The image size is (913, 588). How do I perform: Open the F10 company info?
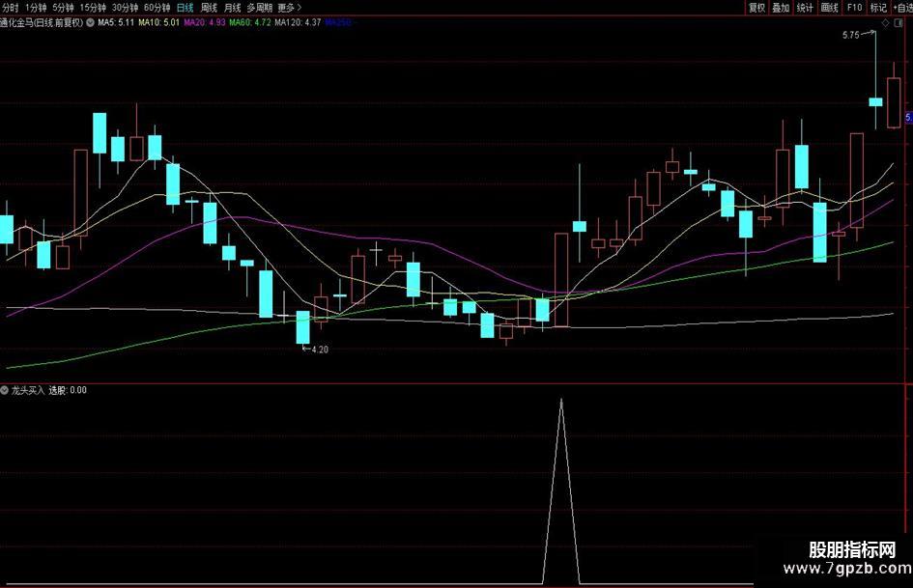point(854,8)
